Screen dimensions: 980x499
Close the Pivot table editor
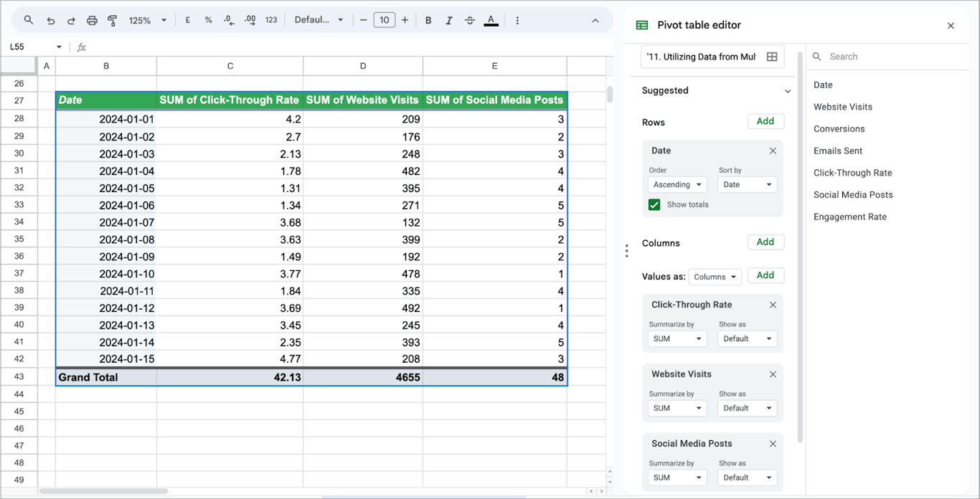point(951,26)
